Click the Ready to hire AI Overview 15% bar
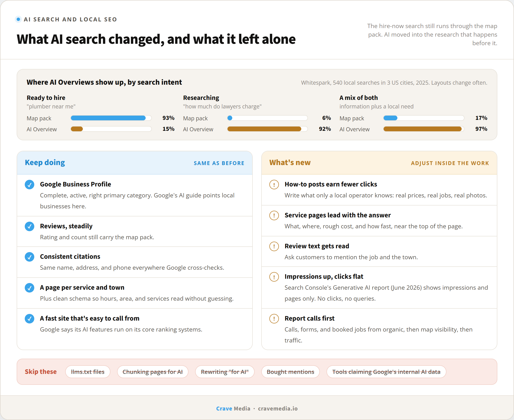514x420 pixels. pos(111,129)
